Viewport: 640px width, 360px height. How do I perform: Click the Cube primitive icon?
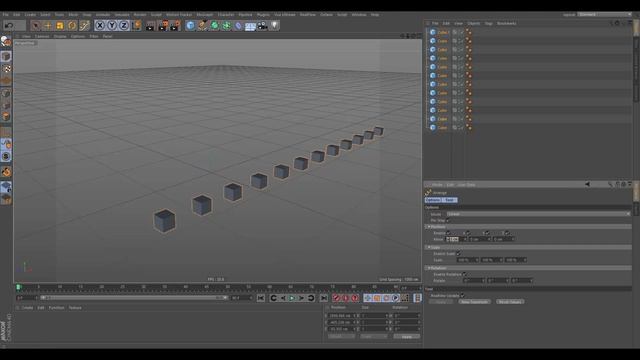190,26
